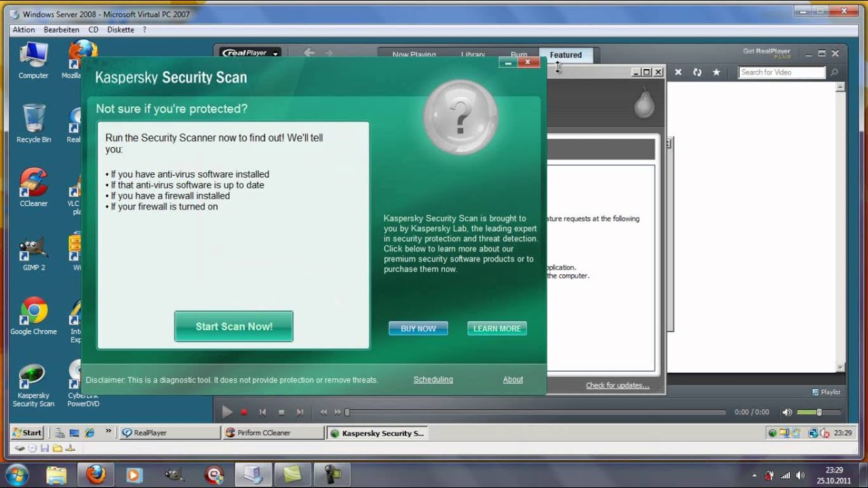Open the RealPlayer Playlist panel
This screenshot has height=488, width=868.
point(826,392)
